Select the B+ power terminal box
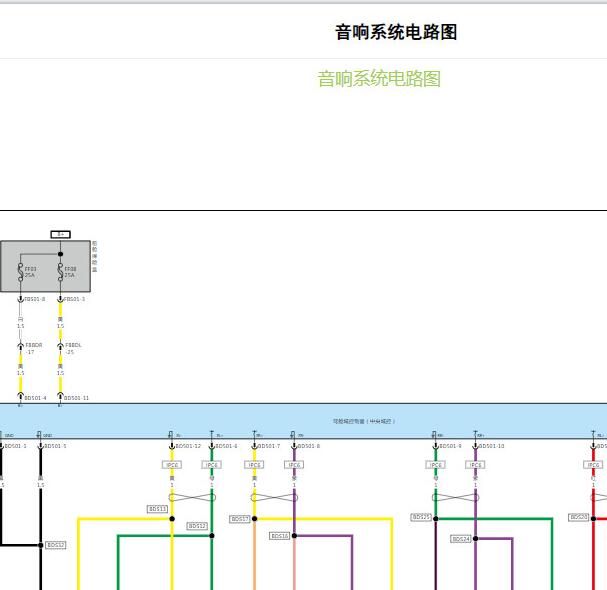The width and height of the screenshot is (607, 590). pos(60,234)
